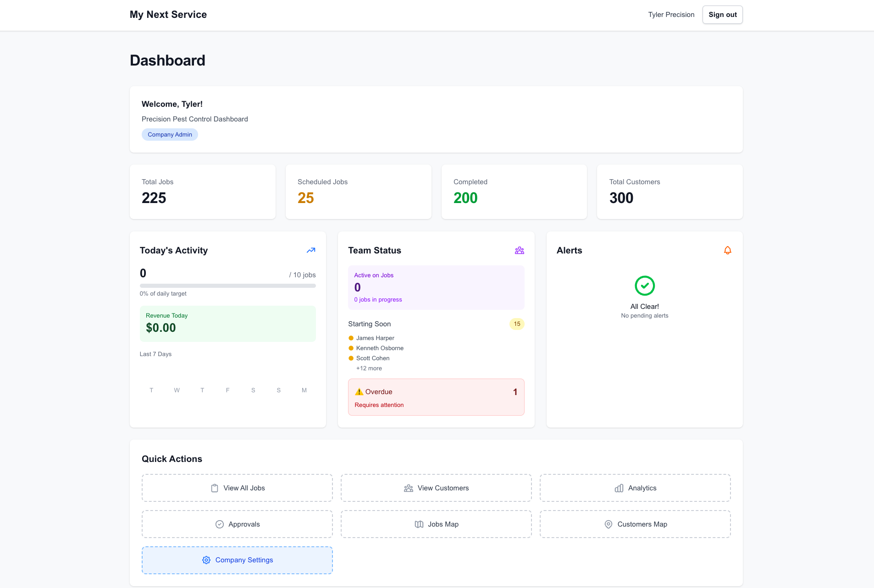Click the warning triangle in the Overdue alert
The height and width of the screenshot is (588, 874).
[x=359, y=391]
